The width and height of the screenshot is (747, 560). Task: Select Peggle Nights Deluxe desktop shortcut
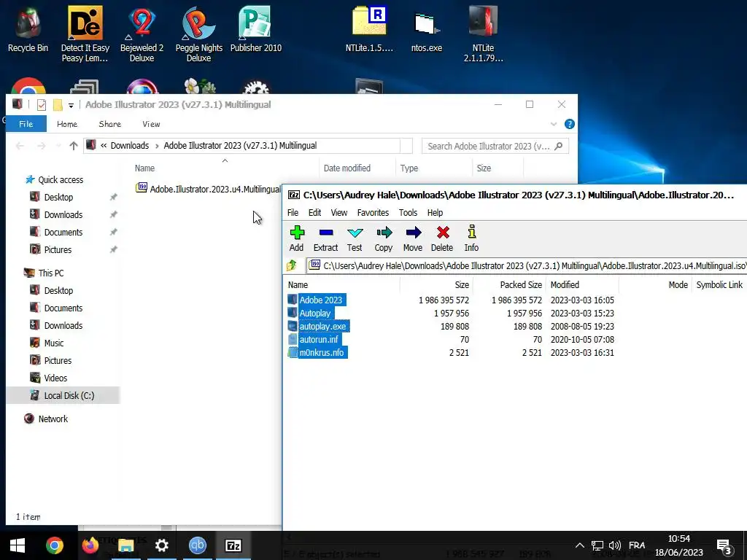click(x=198, y=34)
